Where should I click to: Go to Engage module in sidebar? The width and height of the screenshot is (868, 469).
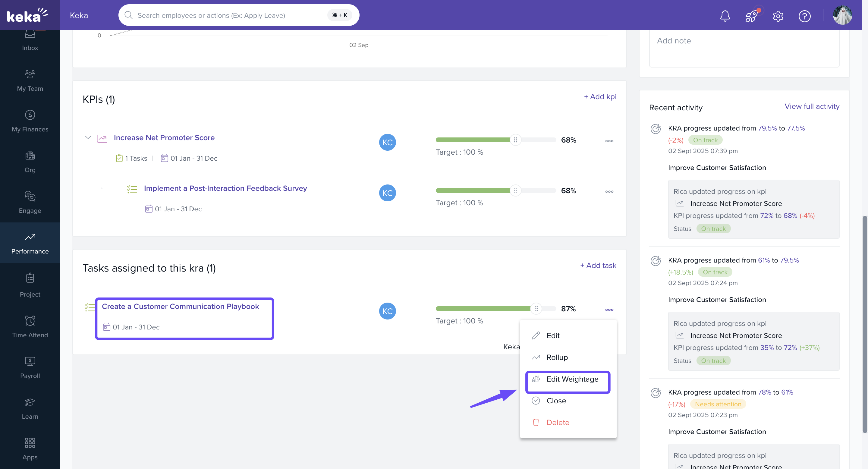click(x=30, y=202)
